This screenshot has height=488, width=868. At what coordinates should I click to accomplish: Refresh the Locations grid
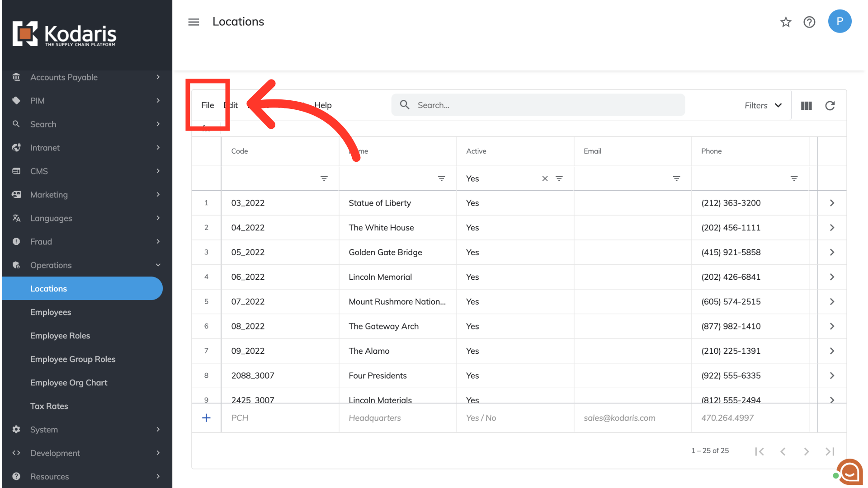(x=830, y=106)
